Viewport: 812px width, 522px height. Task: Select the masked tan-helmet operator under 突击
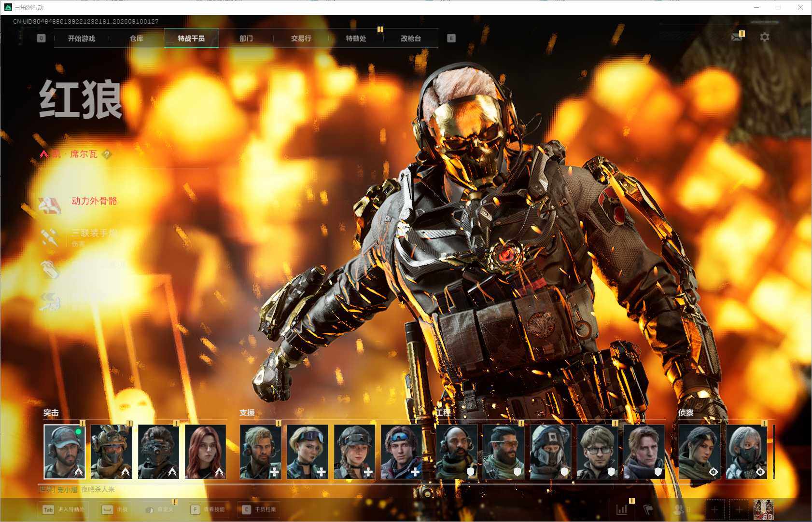(112, 452)
